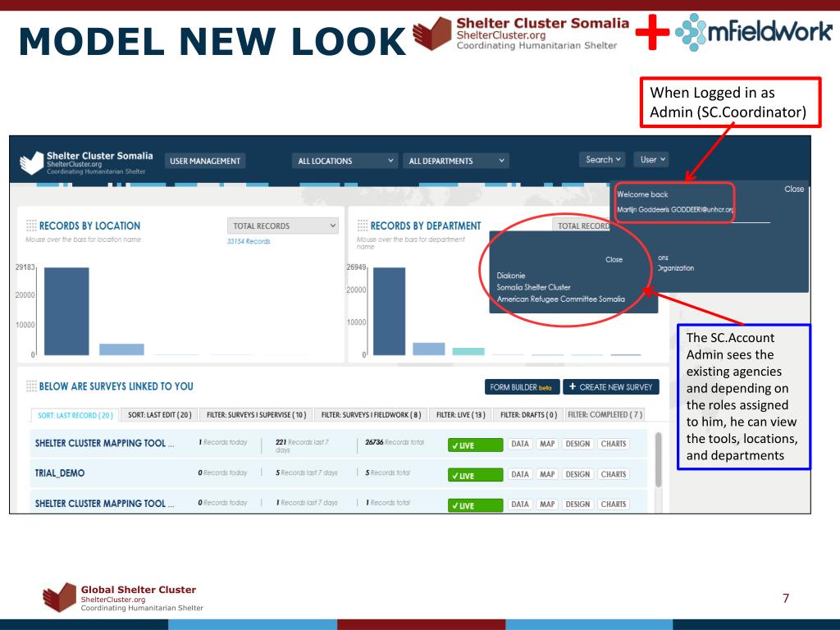Viewport: 840px width, 630px height.
Task: Select FILTER: SURVEYS I SUPERVISE (10) tab
Action: pos(256,414)
